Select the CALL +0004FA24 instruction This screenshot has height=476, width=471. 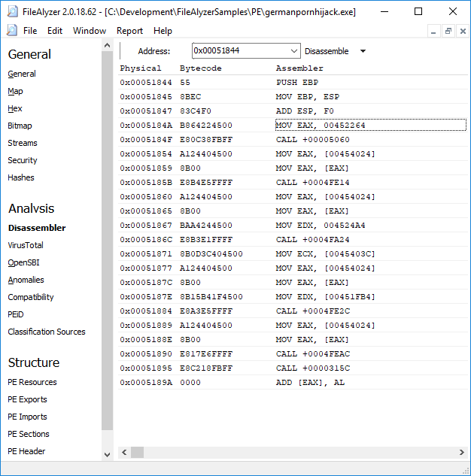pyautogui.click(x=312, y=240)
